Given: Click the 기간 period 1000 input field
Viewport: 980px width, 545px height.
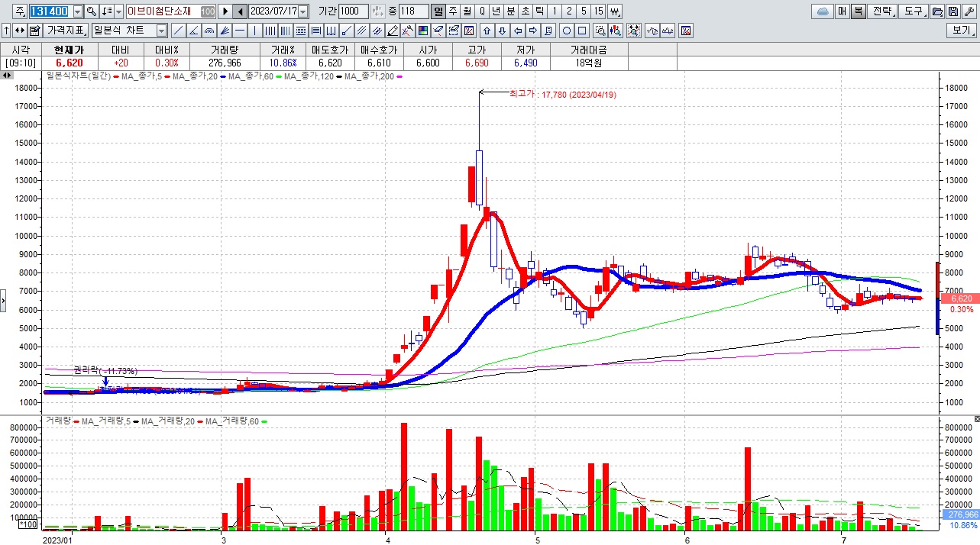Looking at the screenshot, I should coord(354,11).
